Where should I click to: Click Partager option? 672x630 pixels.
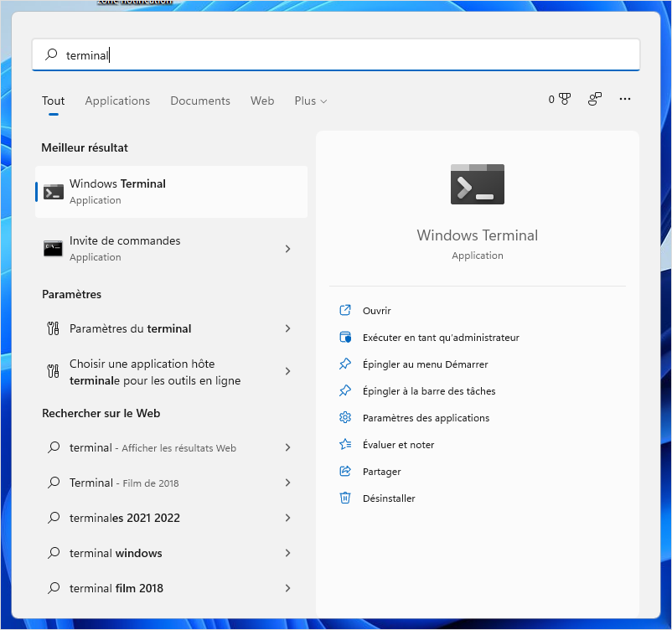point(381,472)
